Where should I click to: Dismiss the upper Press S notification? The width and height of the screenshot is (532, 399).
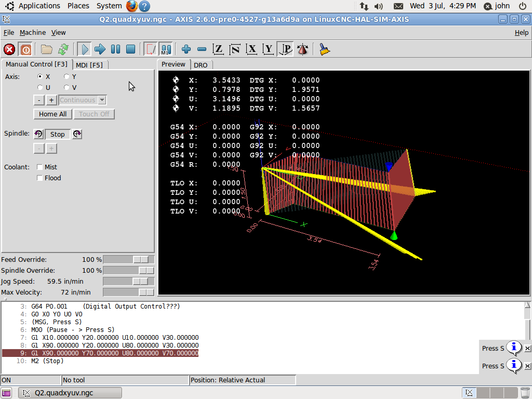[528, 349]
